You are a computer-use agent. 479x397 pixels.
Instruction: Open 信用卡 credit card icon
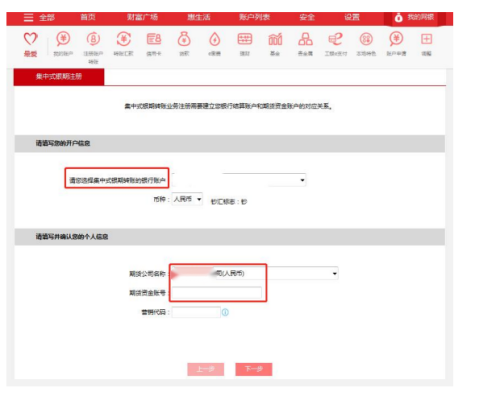(154, 43)
